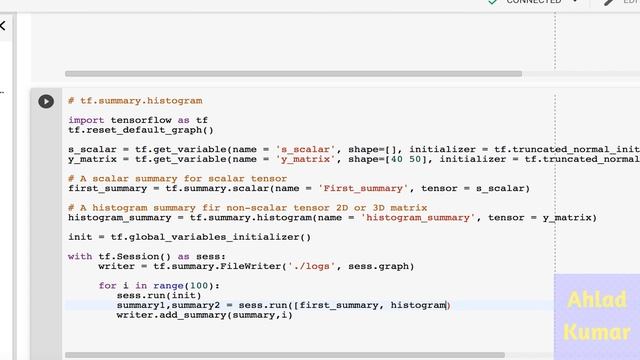Click the upper cell's horizontal scrollbar
The height and width of the screenshot is (360, 640).
[x=293, y=74]
